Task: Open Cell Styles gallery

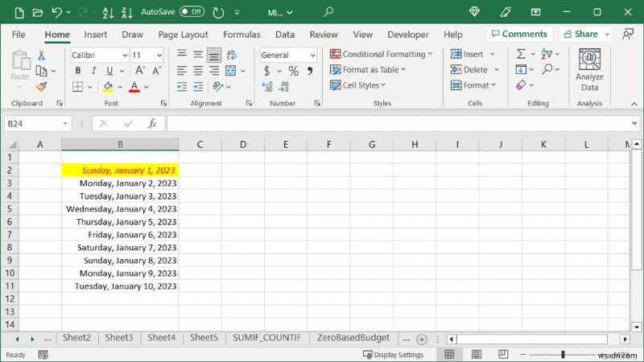Action: tap(357, 85)
